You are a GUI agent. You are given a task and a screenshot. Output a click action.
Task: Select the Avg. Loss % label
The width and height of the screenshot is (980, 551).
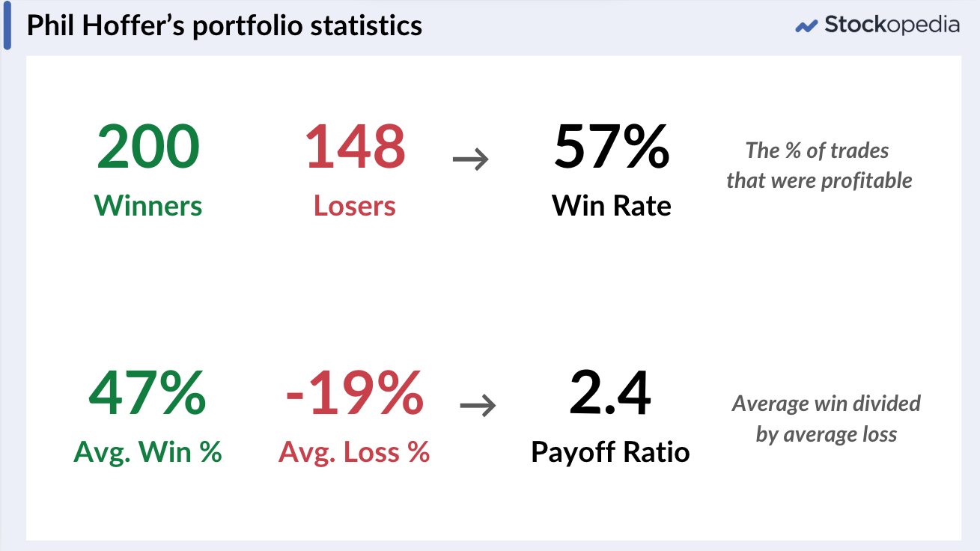coord(354,452)
